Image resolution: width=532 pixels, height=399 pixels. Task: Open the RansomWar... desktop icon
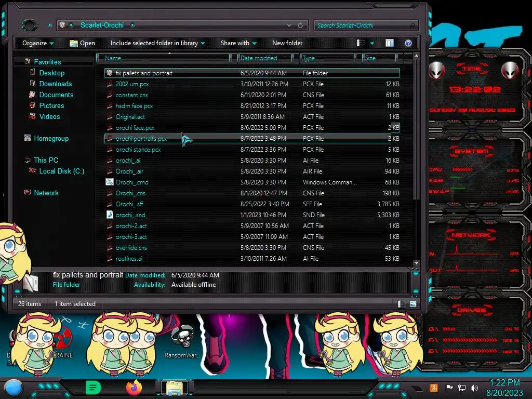(x=182, y=341)
